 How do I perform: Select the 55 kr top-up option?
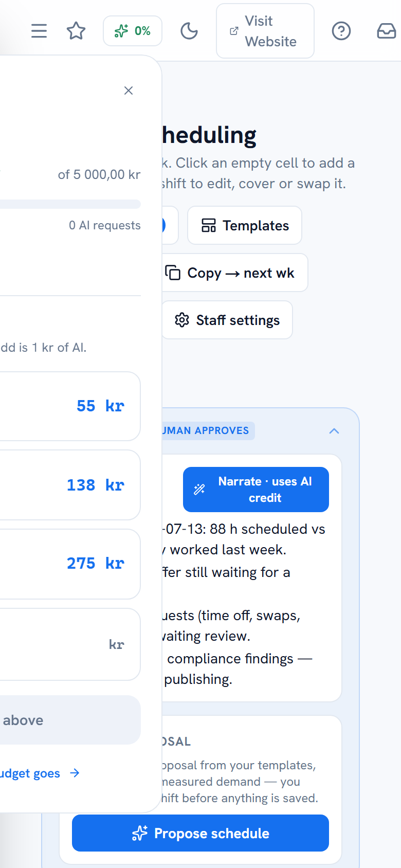70,406
